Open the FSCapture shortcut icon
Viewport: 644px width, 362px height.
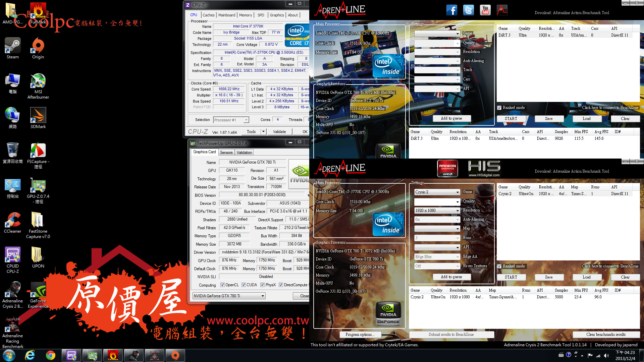pos(38,156)
